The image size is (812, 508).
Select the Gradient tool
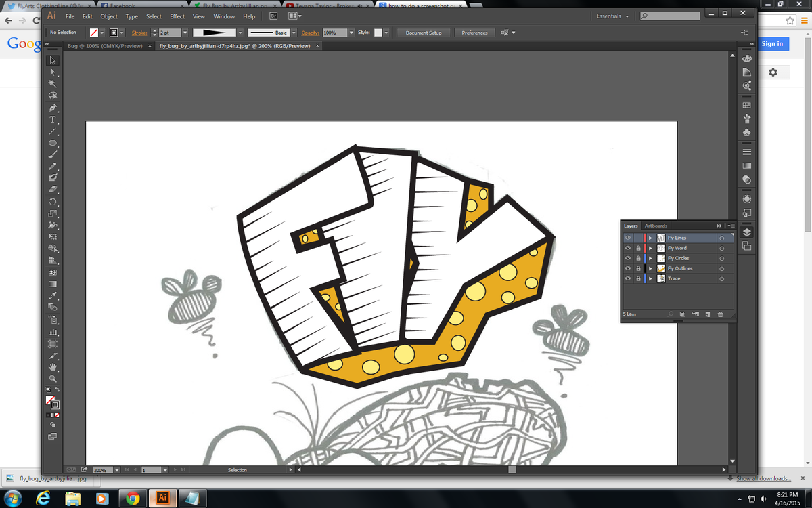pyautogui.click(x=53, y=284)
